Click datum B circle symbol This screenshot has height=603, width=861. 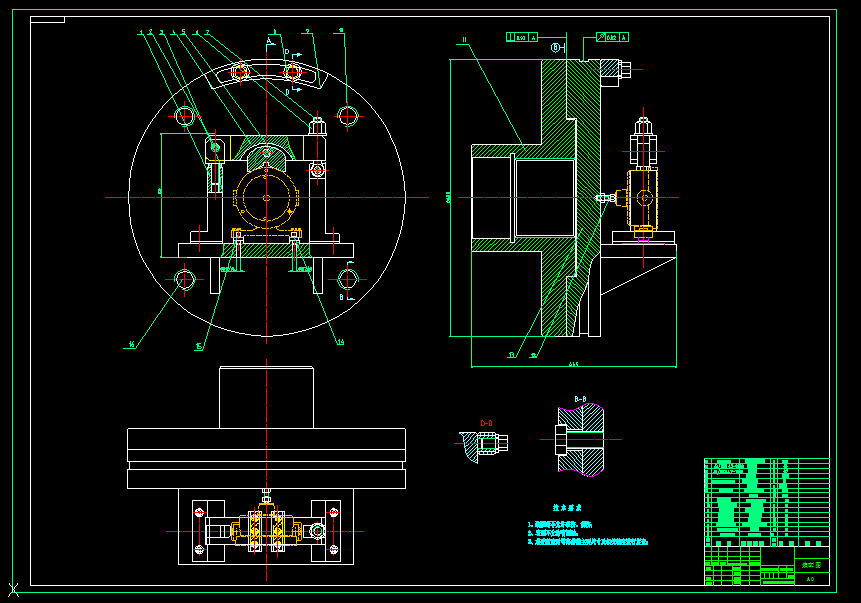click(555, 48)
